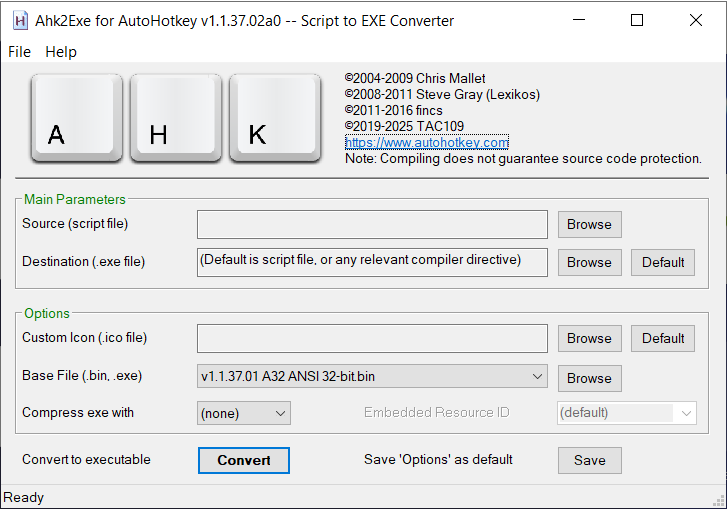The height and width of the screenshot is (509, 727).
Task: Click the 'Base File (.bin, .exe)' label
Action: pos(82,375)
